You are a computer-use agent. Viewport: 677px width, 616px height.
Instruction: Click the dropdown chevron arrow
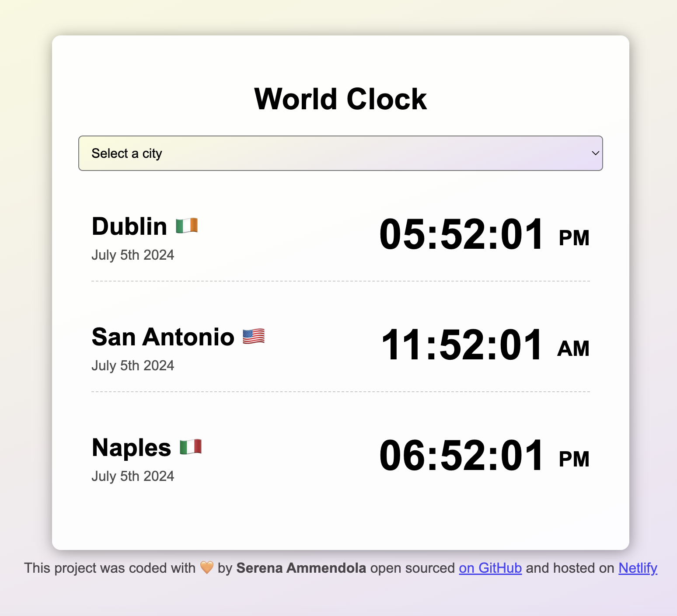[595, 153]
